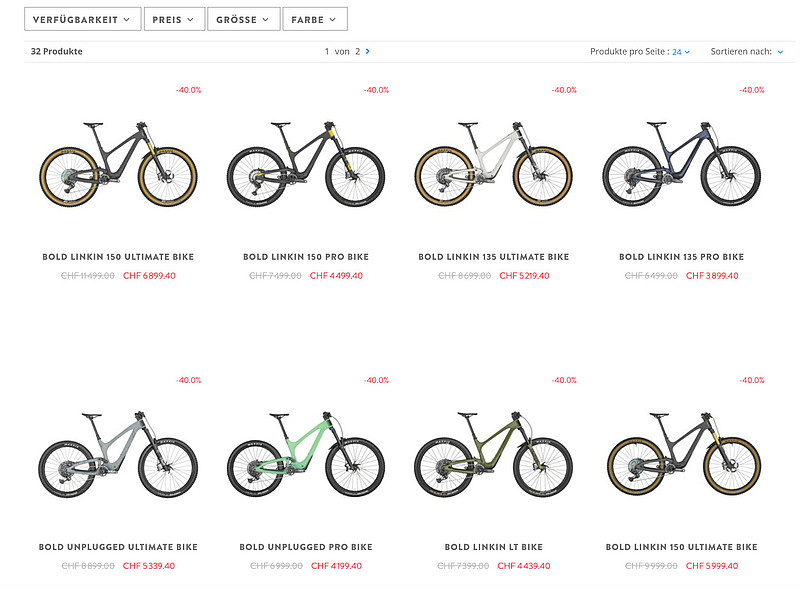This screenshot has height=589, width=800.
Task: Open Bold Linkin 135 Ultimate Bike link
Action: click(493, 257)
